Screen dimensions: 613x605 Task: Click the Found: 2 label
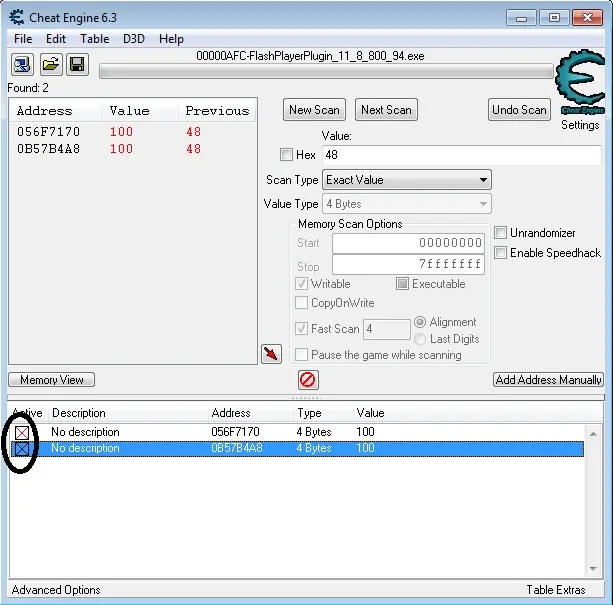28,88
